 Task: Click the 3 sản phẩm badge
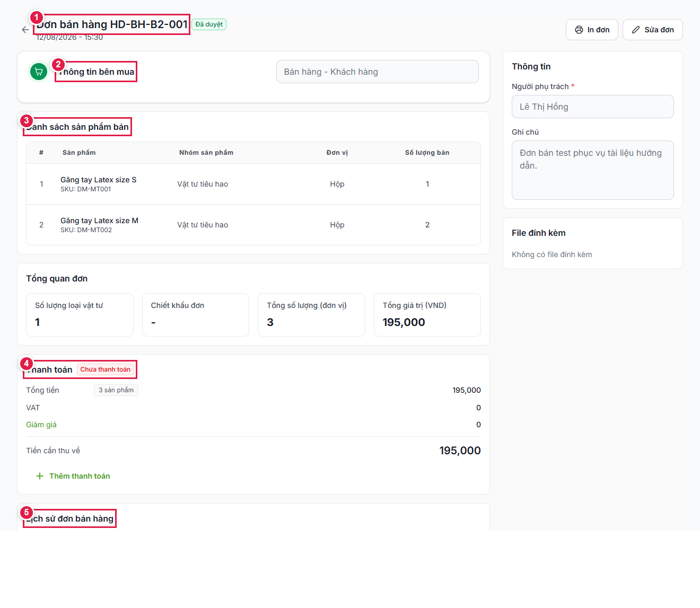tap(116, 390)
